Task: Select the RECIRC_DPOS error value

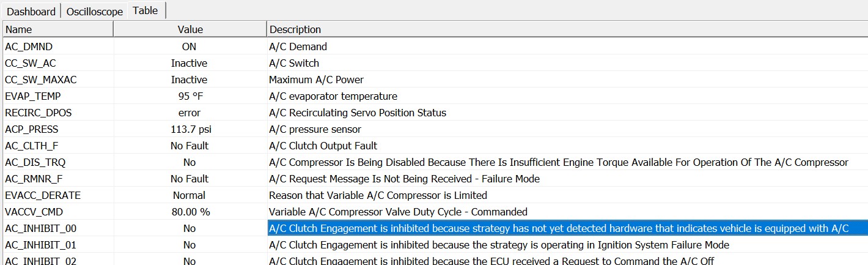Action: point(189,113)
